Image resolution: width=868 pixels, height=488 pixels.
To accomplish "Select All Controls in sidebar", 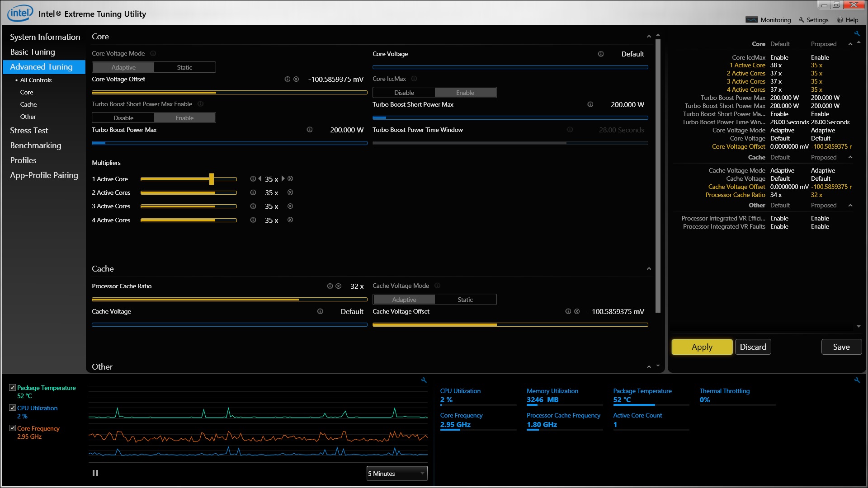I will (36, 80).
